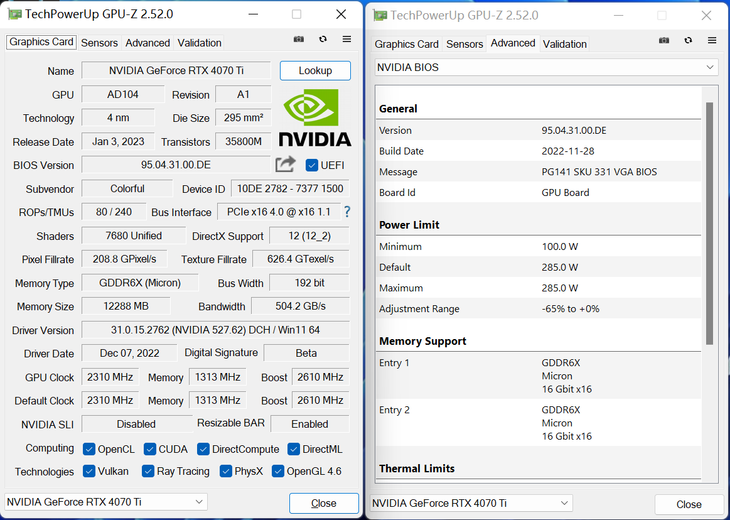Toggle the OpenGL 4.6 checkbox
Viewport: 730px width, 520px height.
tap(278, 471)
